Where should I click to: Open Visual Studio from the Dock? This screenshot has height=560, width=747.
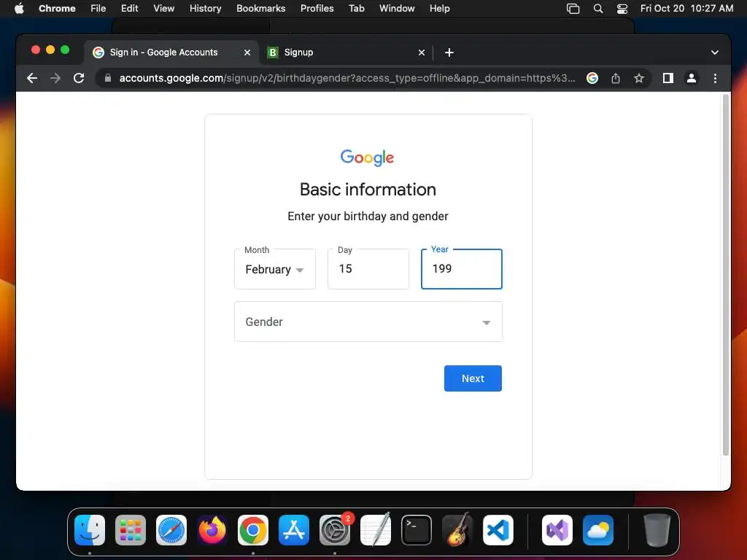[x=557, y=530]
